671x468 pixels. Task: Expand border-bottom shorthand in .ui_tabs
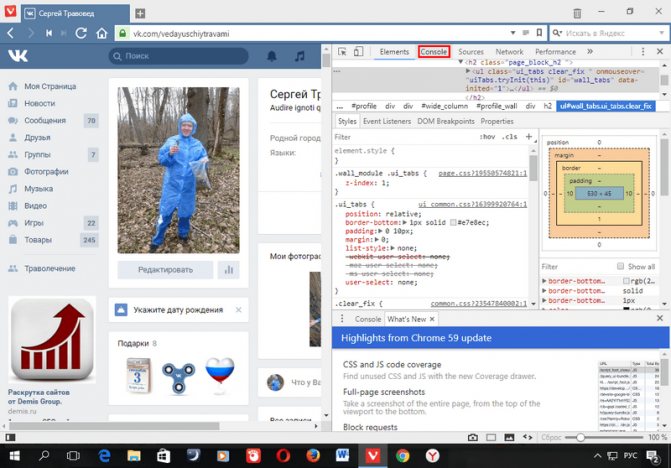point(404,222)
